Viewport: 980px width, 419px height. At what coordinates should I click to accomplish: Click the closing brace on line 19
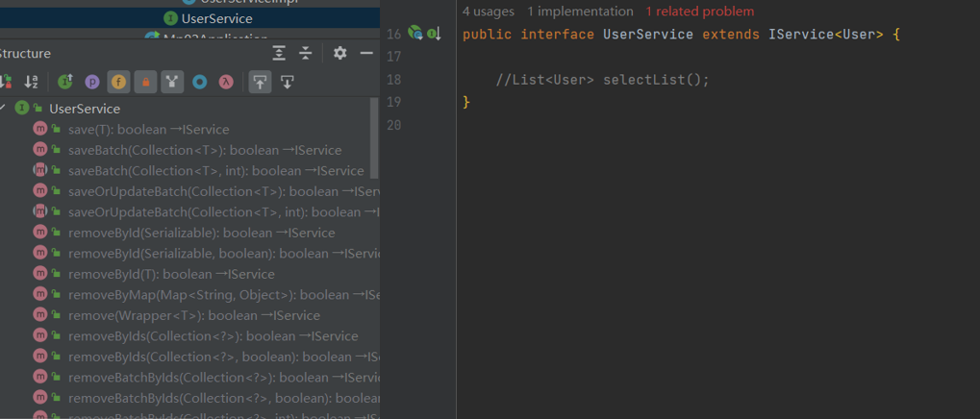466,102
